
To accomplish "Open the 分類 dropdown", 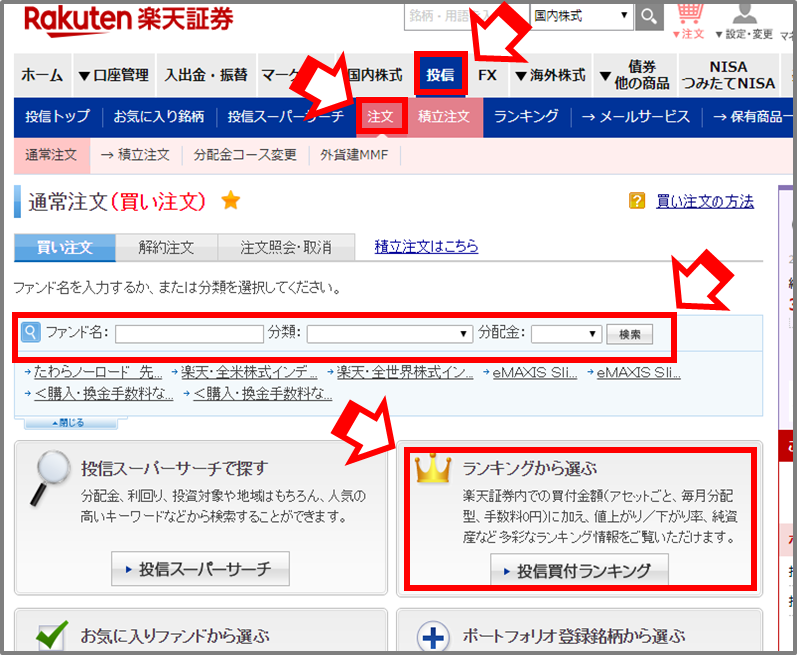I will coord(390,334).
